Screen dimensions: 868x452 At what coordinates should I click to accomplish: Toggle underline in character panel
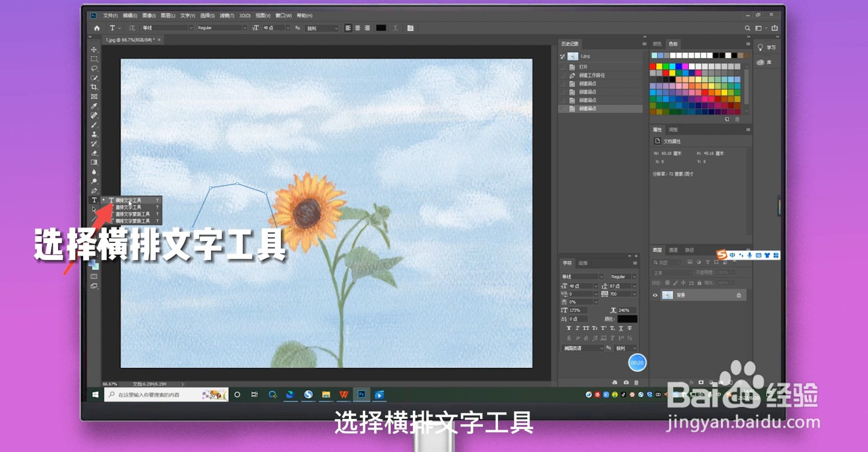(621, 328)
